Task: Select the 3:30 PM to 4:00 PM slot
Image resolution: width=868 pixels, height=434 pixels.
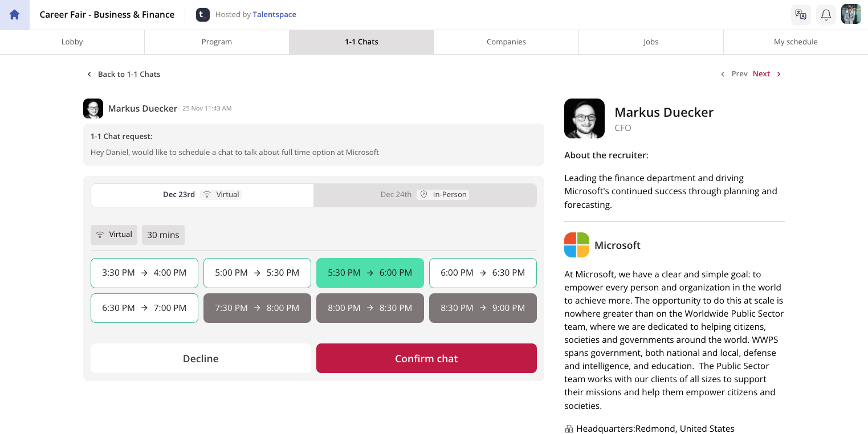Action: pos(144,273)
